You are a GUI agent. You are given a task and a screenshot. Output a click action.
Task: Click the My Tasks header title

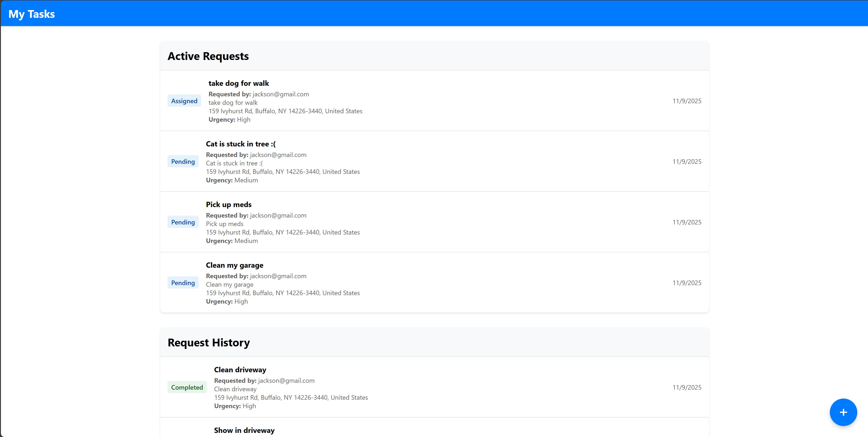click(32, 14)
